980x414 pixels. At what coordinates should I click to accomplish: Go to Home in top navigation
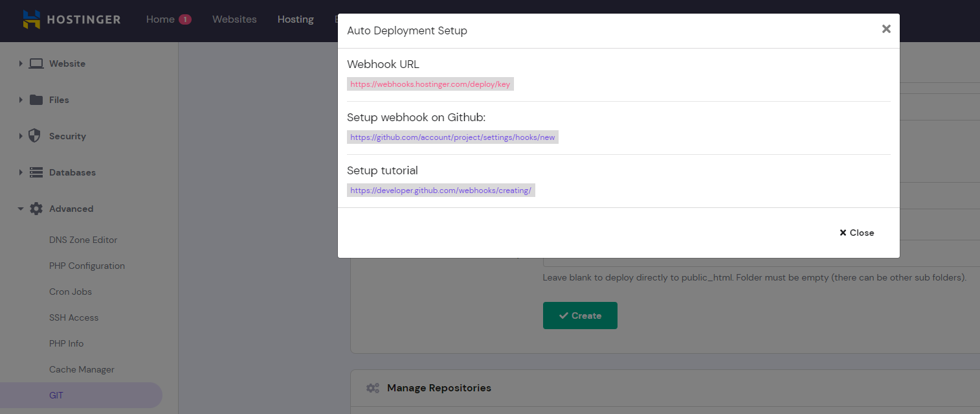[x=160, y=19]
